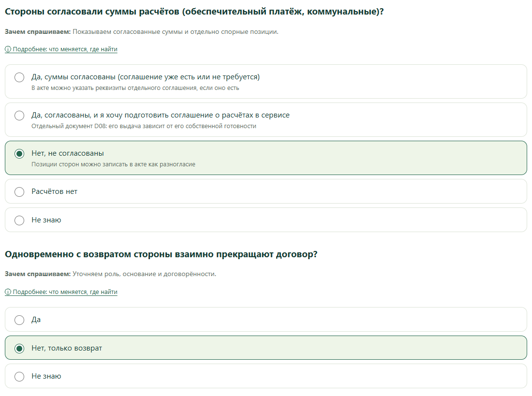This screenshot has width=532, height=396.
Task: Click the heading "Стороны согласовали суммы расчётов"
Action: coord(194,12)
